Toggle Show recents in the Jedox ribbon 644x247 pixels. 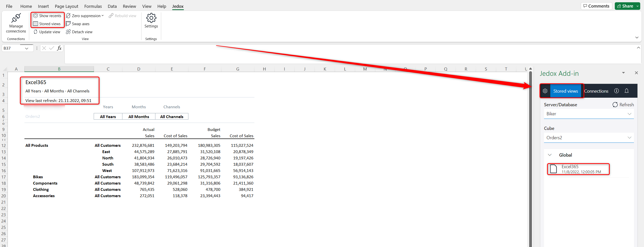47,15
